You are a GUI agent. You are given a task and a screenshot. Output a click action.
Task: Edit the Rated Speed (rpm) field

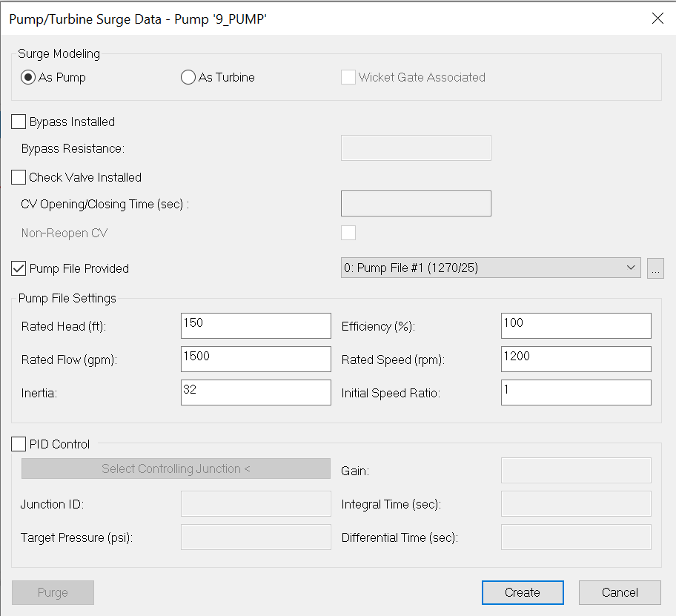(x=576, y=359)
